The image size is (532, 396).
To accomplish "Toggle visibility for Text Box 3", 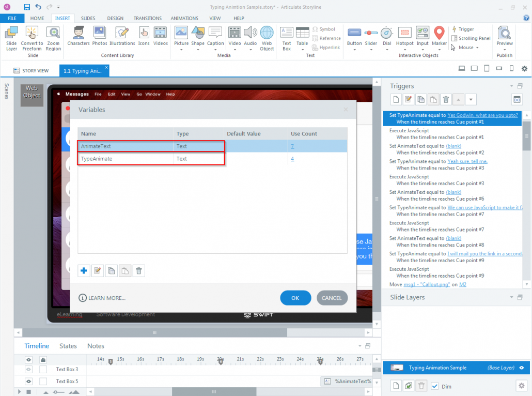I will (29, 369).
